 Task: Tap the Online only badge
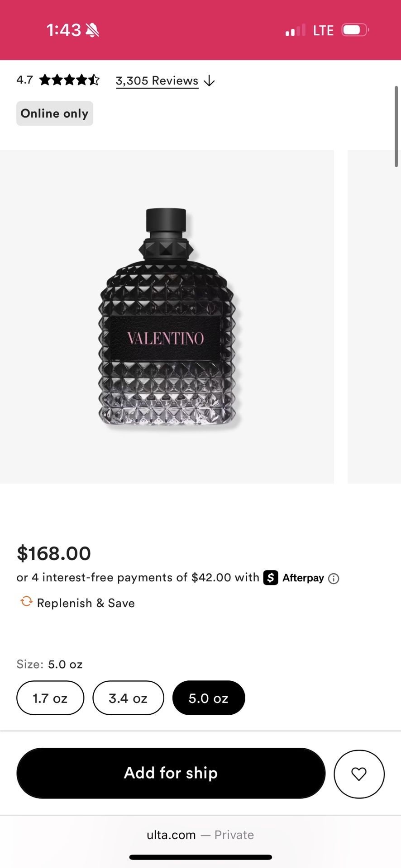click(x=54, y=113)
